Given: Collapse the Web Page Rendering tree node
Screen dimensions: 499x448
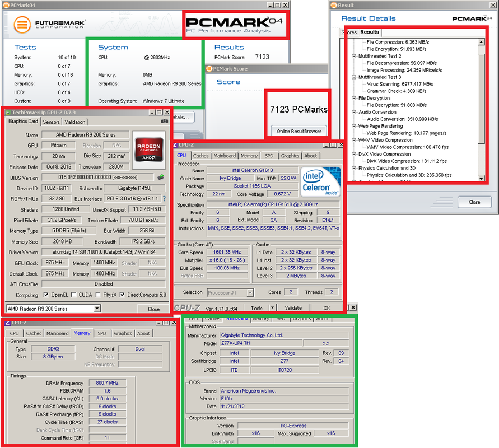Looking at the screenshot, I should pos(353,126).
